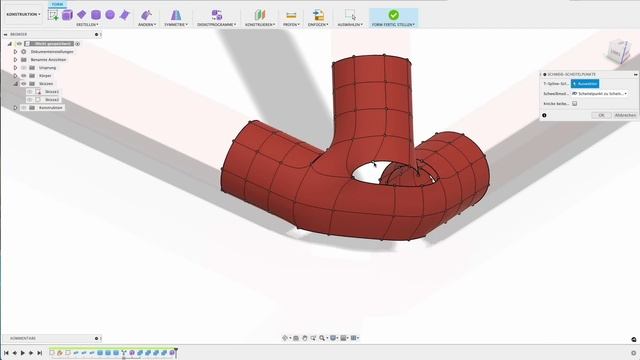Screen dimensions: 640x360
Task: Open the display settings monitor icon
Action: point(333,338)
